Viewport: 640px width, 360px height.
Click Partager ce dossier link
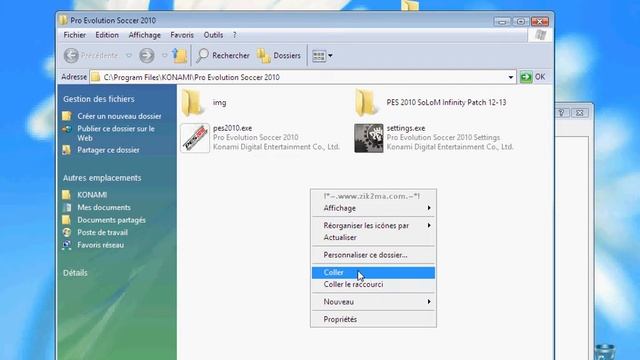108,150
